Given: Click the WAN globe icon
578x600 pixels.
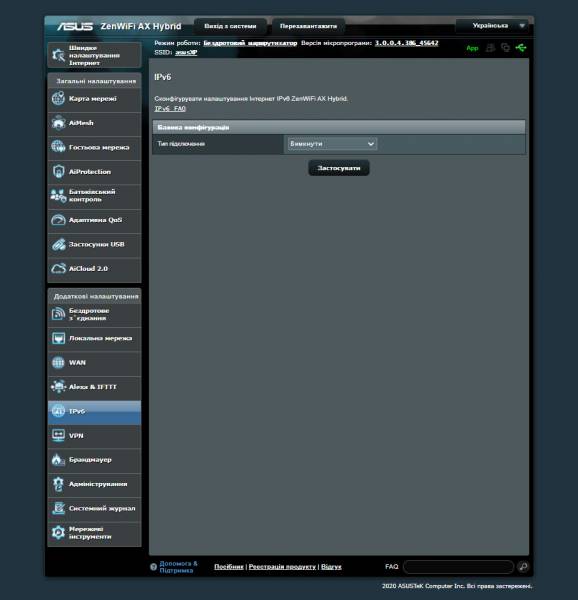Looking at the screenshot, I should pyautogui.click(x=58, y=362).
